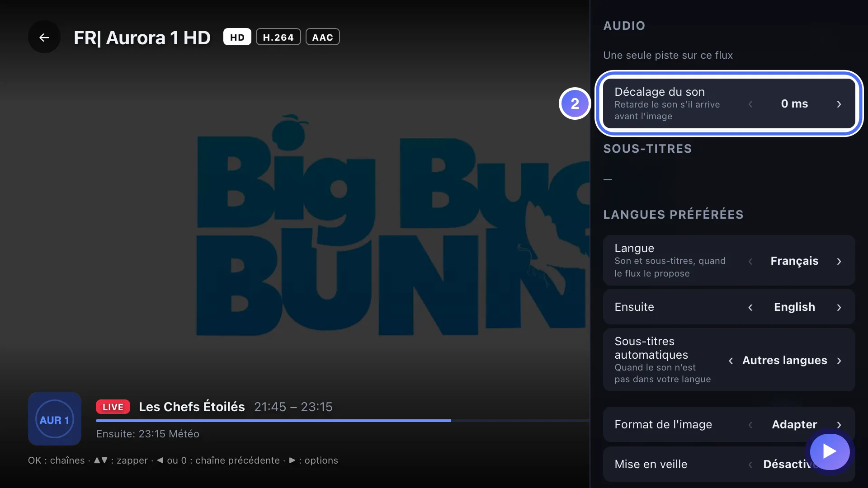Previous option for Sous-titres automatiques
Image resolution: width=868 pixels, height=488 pixels.
click(731, 361)
